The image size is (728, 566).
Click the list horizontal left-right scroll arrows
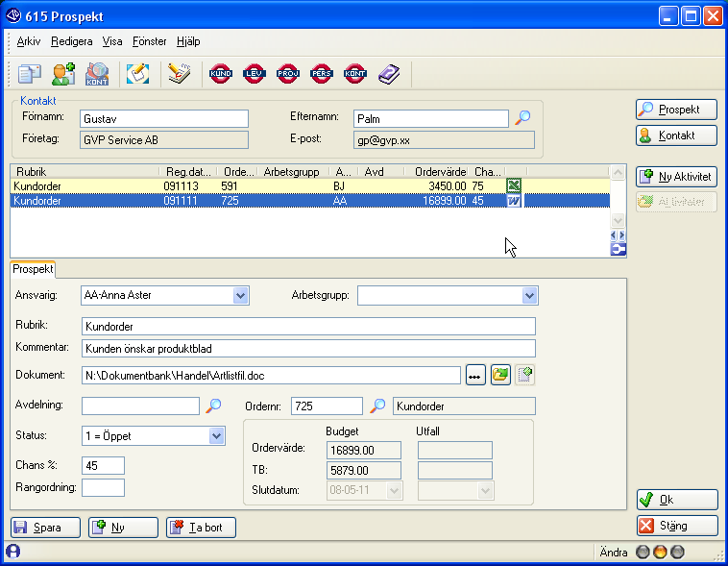pyautogui.click(x=618, y=235)
